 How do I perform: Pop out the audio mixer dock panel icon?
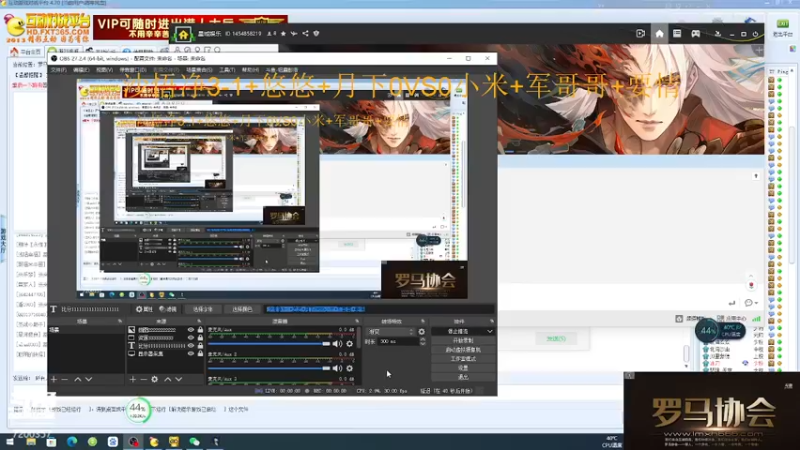pyautogui.click(x=357, y=321)
